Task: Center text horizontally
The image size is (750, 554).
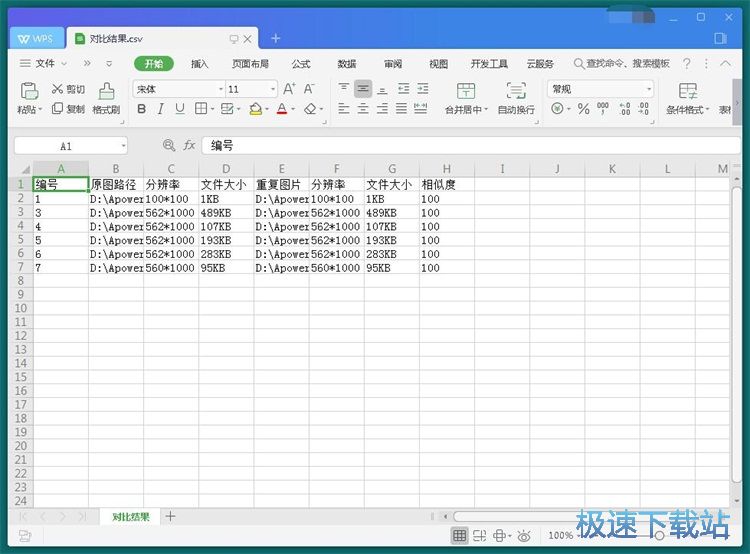Action: (363, 109)
